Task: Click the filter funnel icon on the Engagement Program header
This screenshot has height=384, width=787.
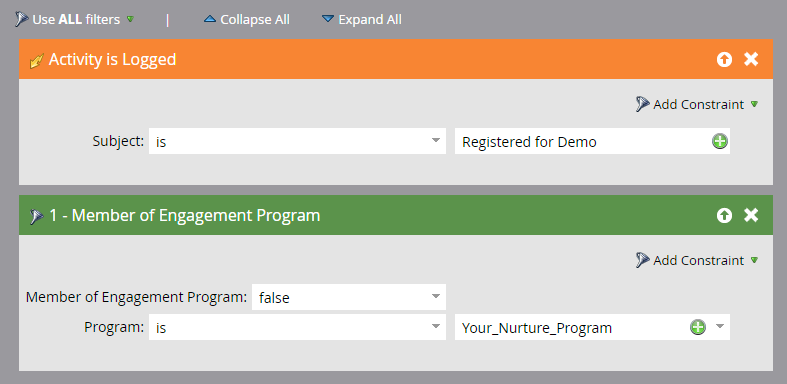Action: point(36,217)
